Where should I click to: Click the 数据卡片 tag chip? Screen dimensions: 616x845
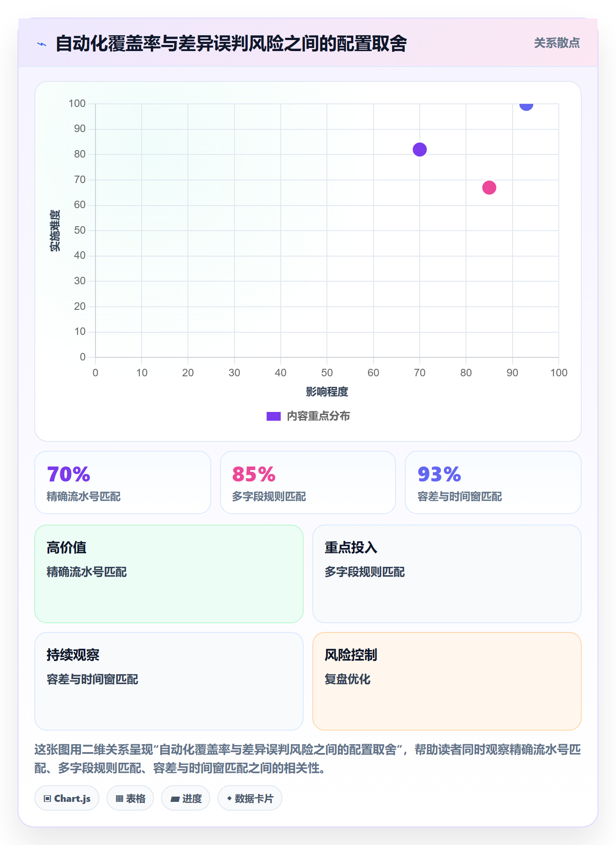click(250, 798)
